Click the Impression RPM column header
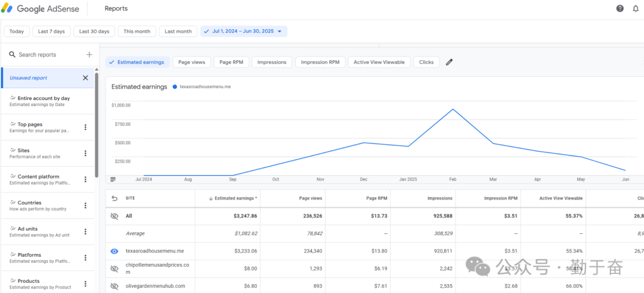Screen dimensions: 644x293 click(x=501, y=198)
